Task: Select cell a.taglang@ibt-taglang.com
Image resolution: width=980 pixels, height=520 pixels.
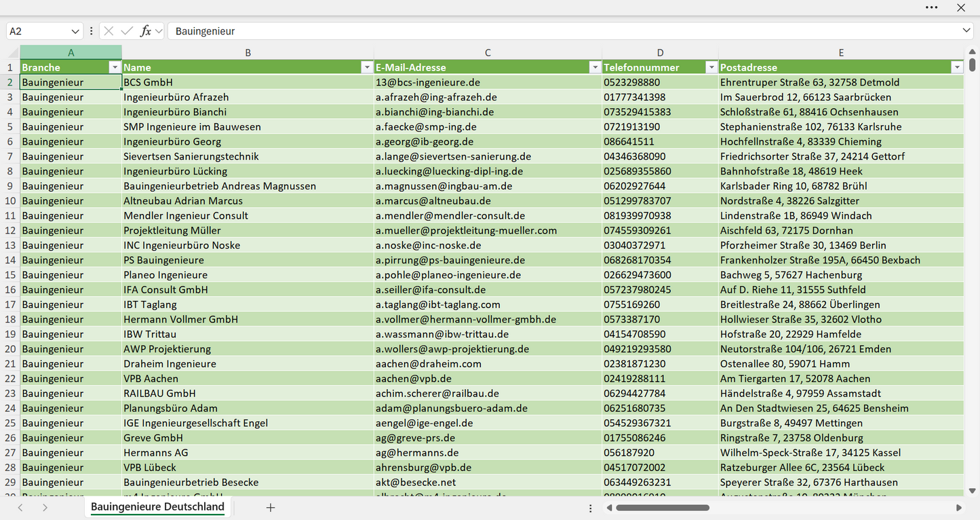Action: pos(488,304)
